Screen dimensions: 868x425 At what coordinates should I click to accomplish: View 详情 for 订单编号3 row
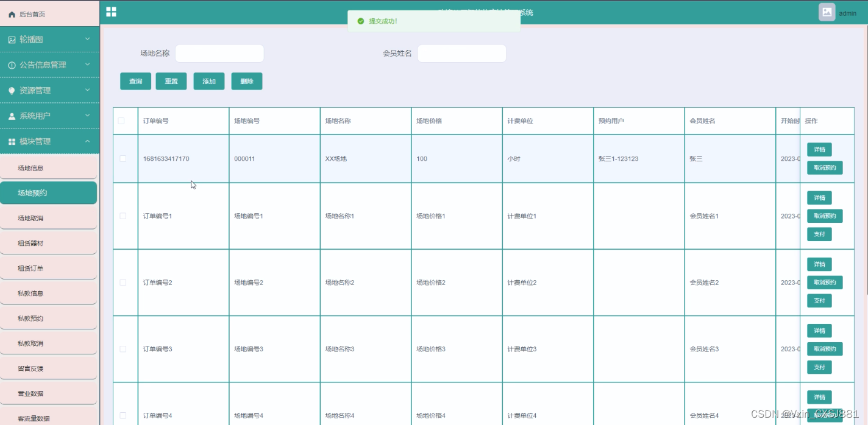click(x=819, y=331)
